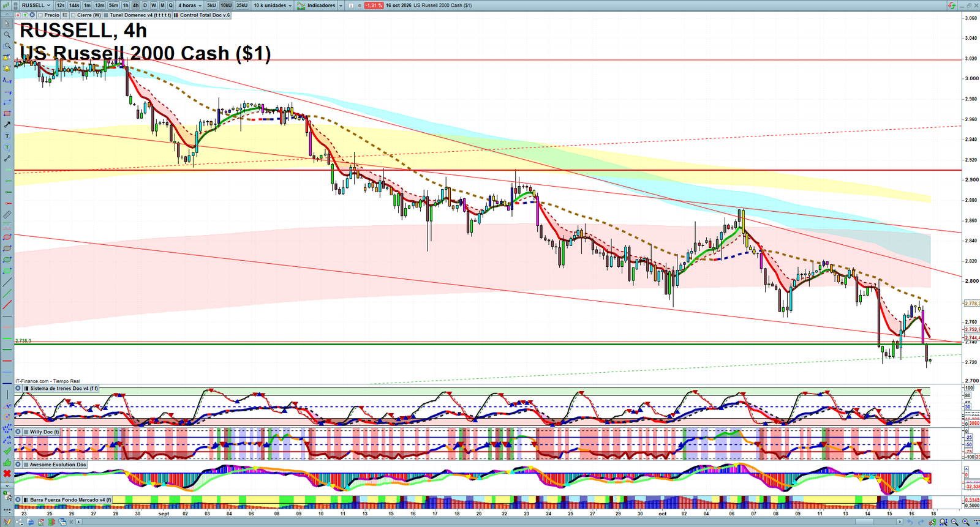Click the -1,91 % change indicator
Screen dimensions: 980x527
pyautogui.click(x=374, y=6)
